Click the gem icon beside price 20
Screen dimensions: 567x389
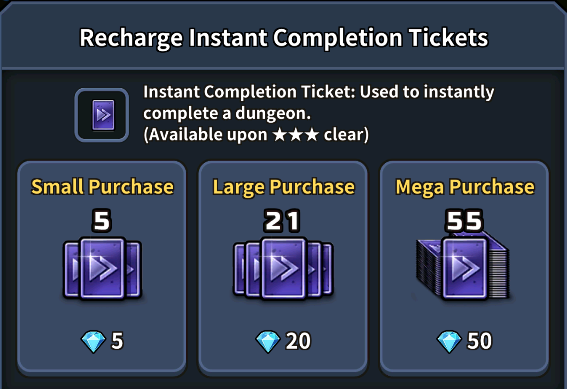click(x=268, y=341)
